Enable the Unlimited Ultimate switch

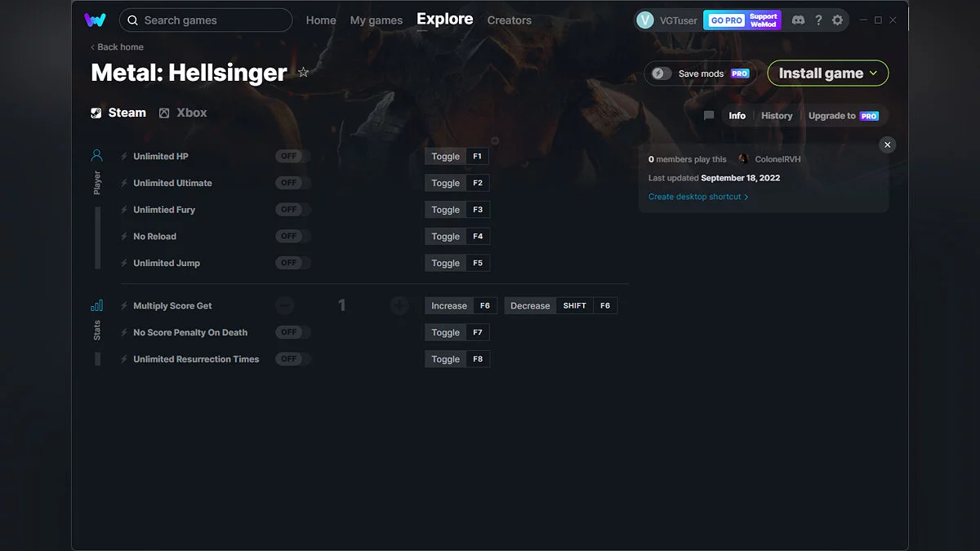[x=293, y=183]
